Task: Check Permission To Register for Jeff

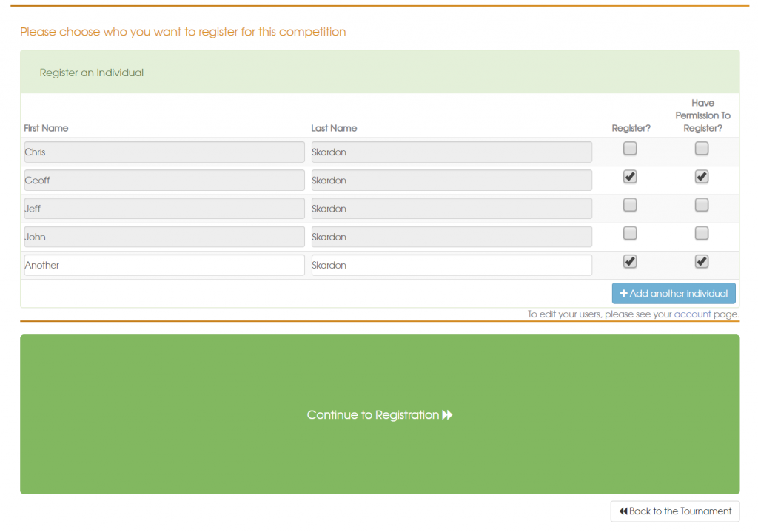Action: click(x=702, y=205)
